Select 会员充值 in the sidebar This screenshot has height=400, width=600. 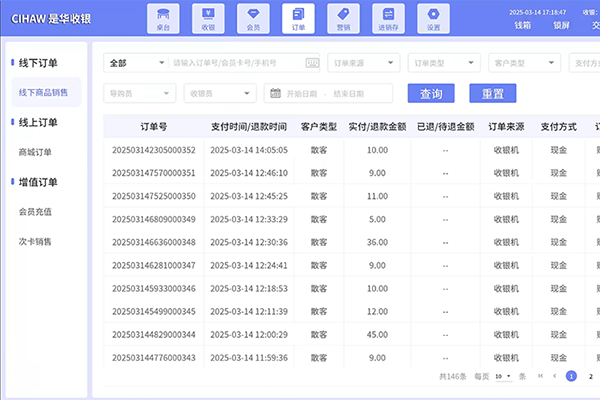coord(35,212)
